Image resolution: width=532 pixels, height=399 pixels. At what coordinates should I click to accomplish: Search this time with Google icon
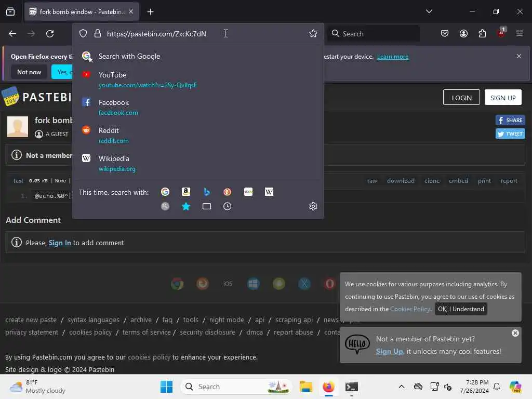[165, 192]
